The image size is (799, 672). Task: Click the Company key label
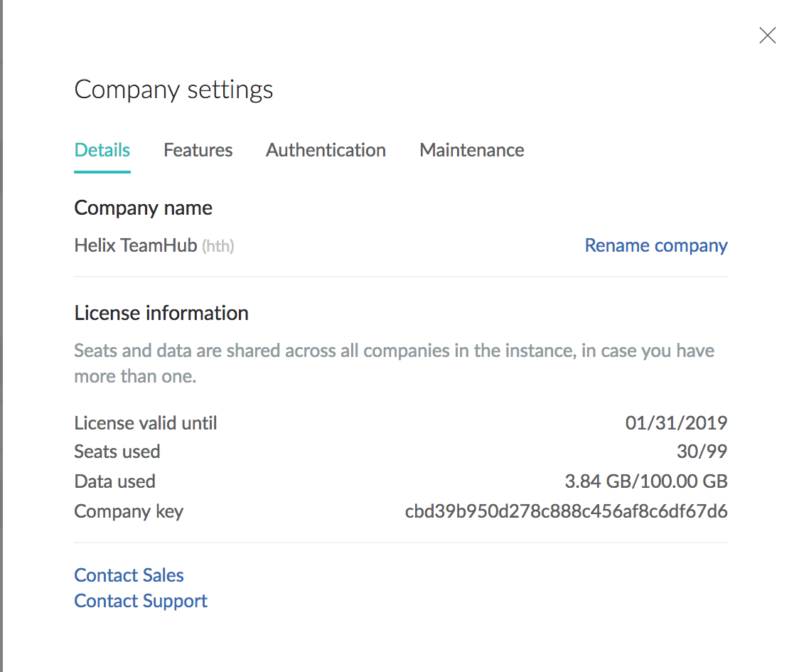pyautogui.click(x=129, y=511)
